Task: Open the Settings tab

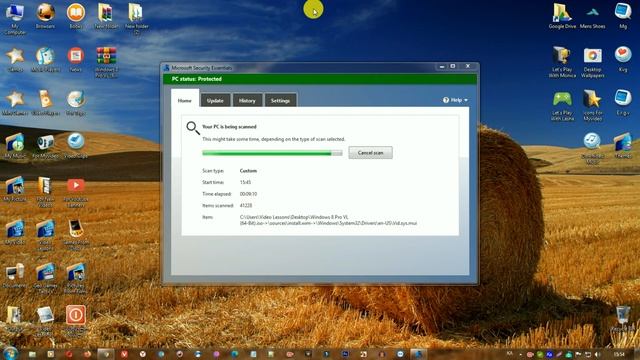Action: click(x=280, y=100)
